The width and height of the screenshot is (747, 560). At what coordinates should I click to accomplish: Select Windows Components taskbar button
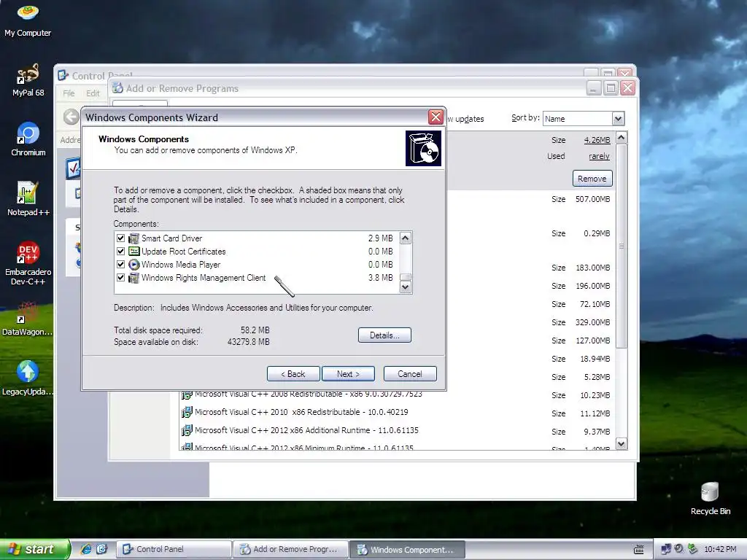tap(407, 549)
